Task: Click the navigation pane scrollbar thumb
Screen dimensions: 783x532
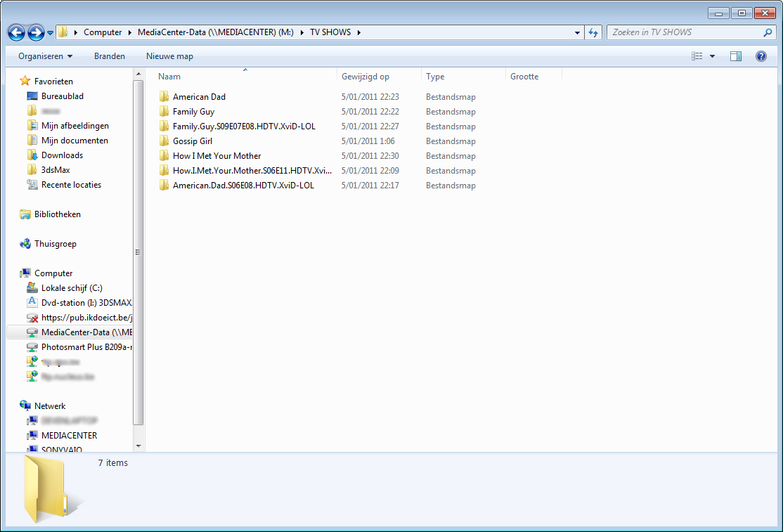Action: click(x=138, y=252)
